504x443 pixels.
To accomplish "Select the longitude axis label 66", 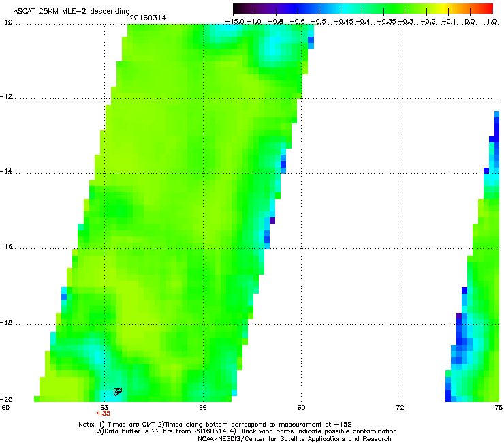I will point(202,408).
